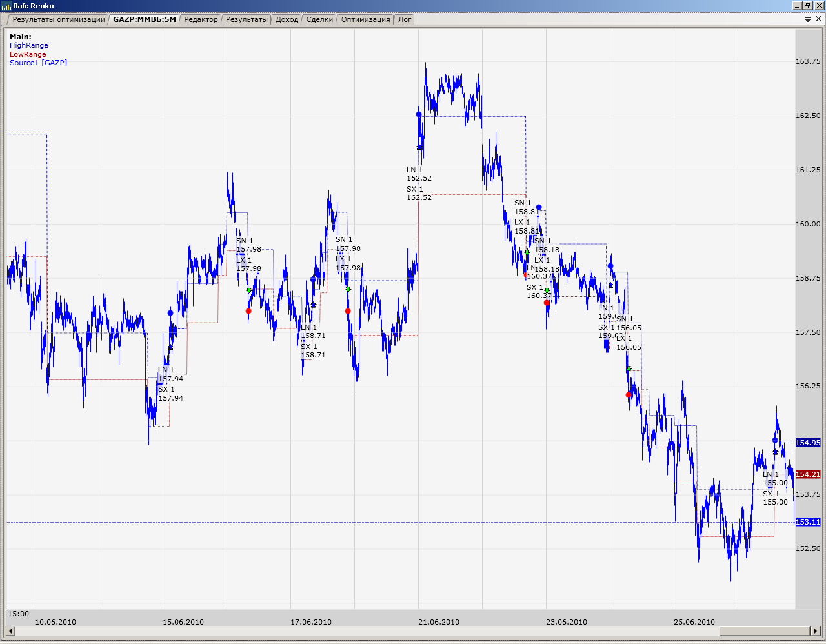
Task: Close the Renko lab window
Action: point(818,6)
